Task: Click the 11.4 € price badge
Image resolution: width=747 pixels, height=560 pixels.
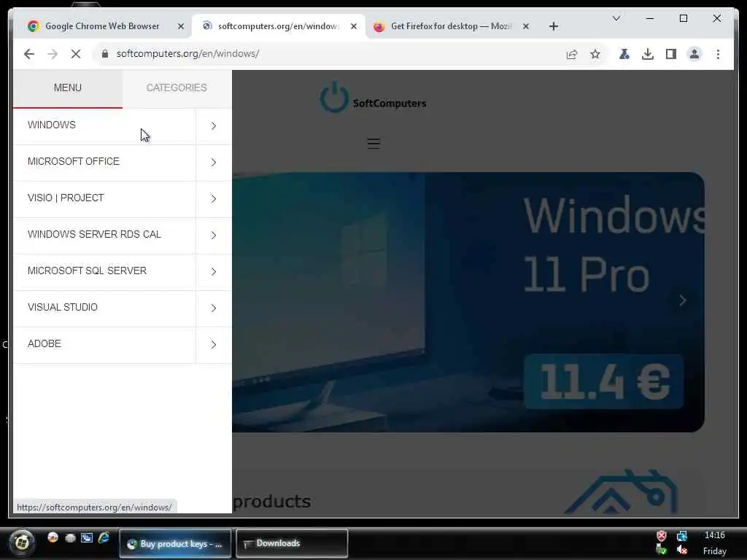Action: click(603, 381)
